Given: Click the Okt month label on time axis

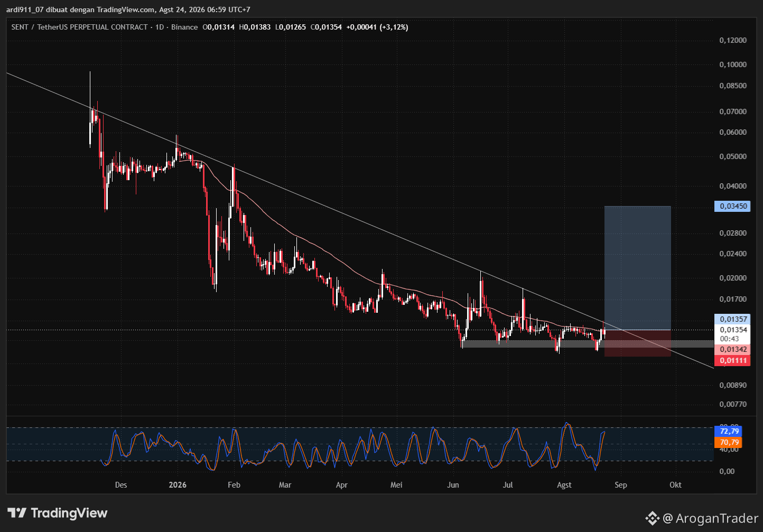Looking at the screenshot, I should click(x=675, y=485).
